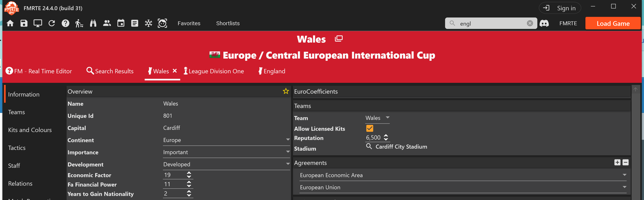Click the person with list icon
The height and width of the screenshot is (200, 644).
[79, 23]
